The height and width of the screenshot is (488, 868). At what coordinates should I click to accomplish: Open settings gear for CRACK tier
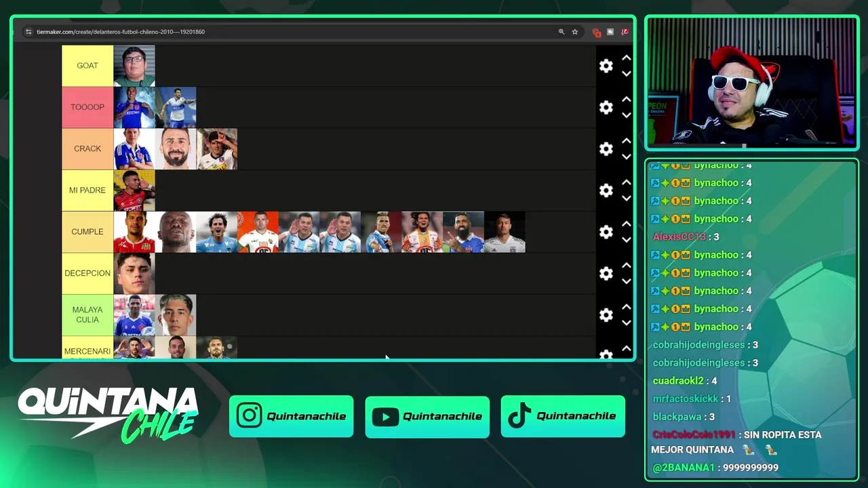[x=606, y=148]
